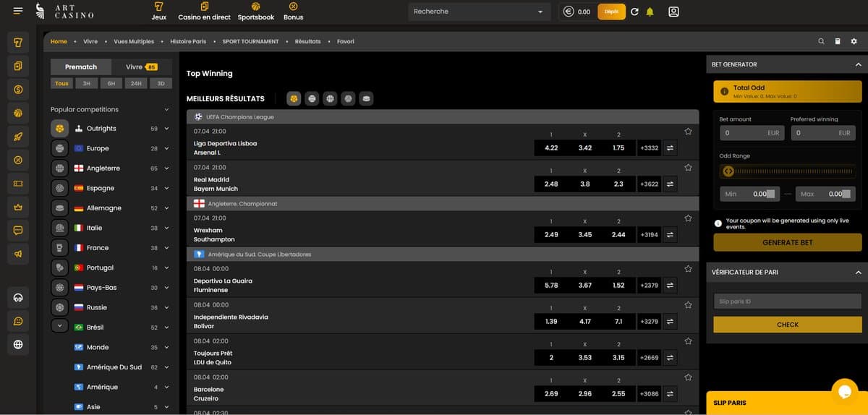The height and width of the screenshot is (415, 868).
Task: Click the sidebar basketball sports icon
Action: [18, 113]
